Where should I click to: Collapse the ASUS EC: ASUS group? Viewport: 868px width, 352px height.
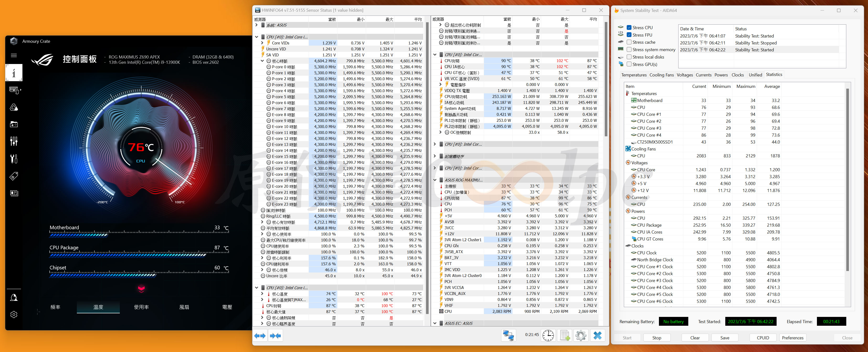point(435,323)
